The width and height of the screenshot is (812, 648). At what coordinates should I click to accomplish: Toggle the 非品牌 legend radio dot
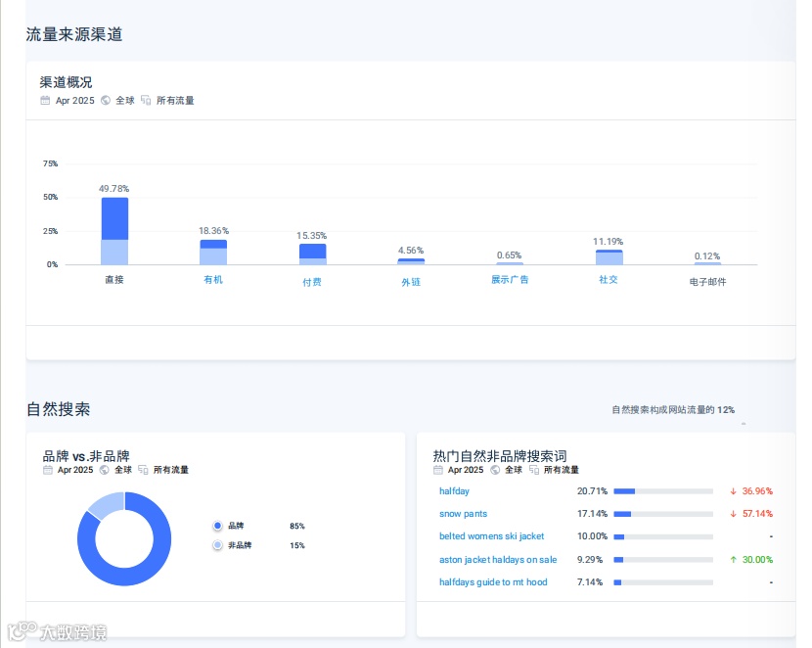tap(217, 545)
